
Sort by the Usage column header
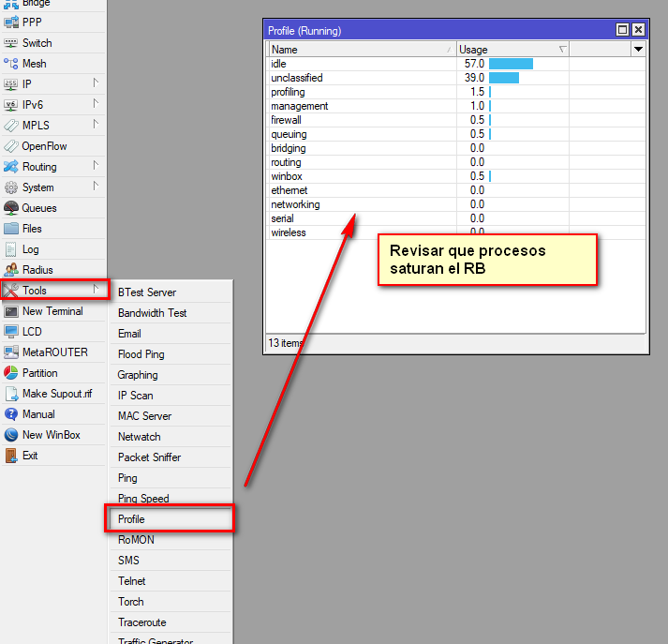tap(512, 50)
